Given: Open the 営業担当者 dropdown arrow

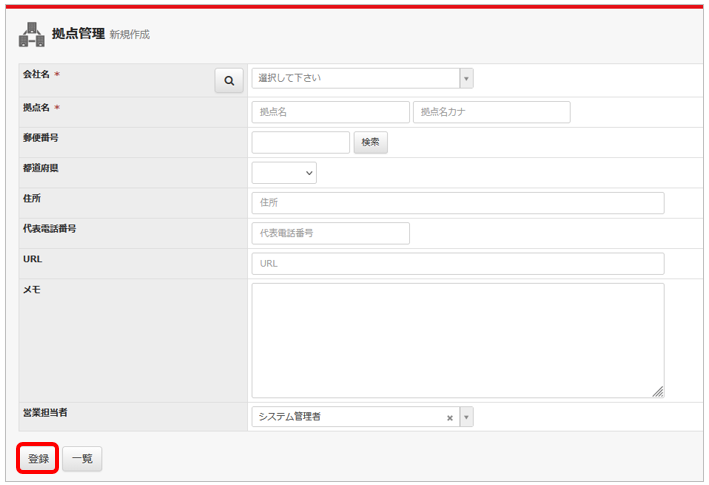Looking at the screenshot, I should pyautogui.click(x=466, y=417).
